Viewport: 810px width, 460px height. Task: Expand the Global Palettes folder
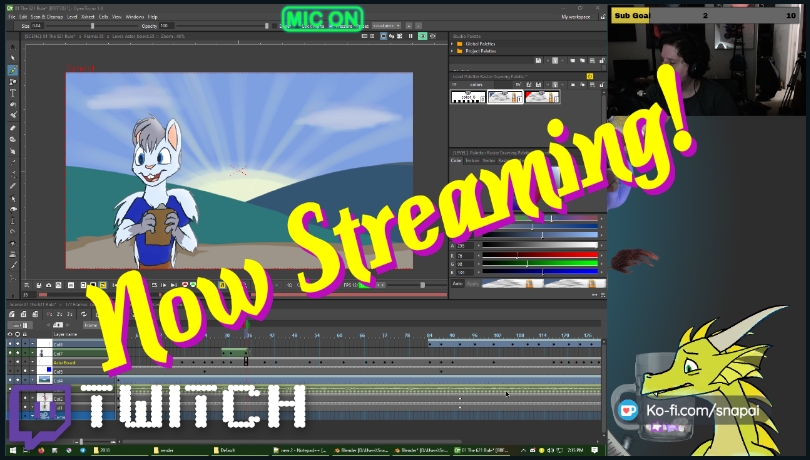coord(453,44)
